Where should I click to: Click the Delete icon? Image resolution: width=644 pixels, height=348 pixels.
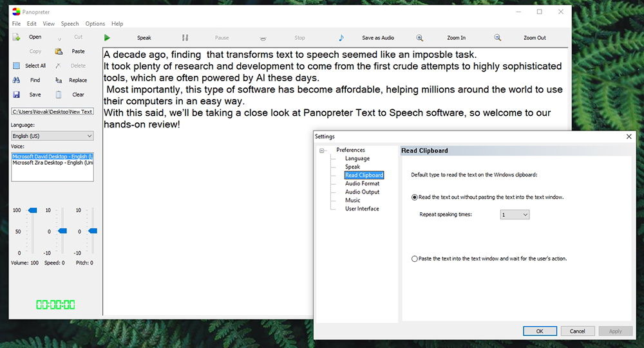tap(59, 66)
